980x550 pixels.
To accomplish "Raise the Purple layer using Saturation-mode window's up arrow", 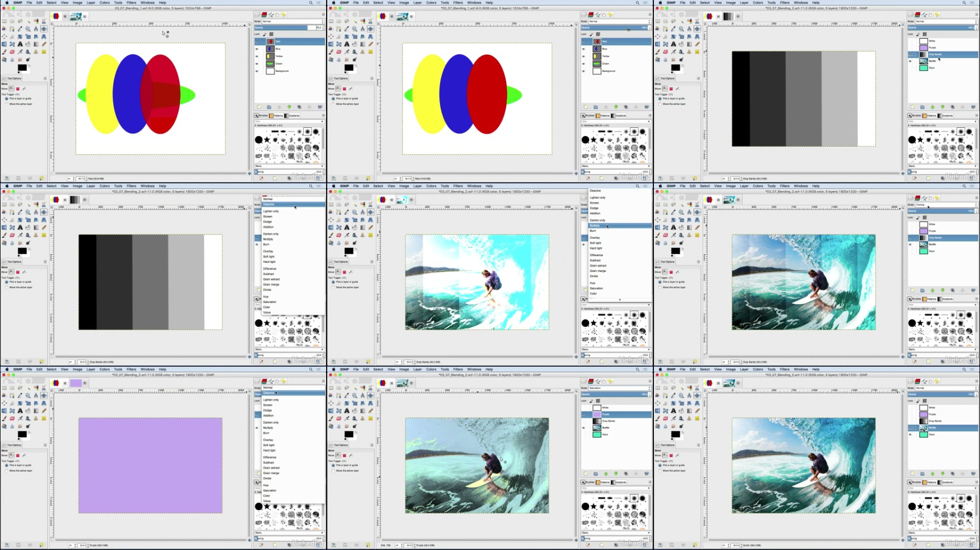I will point(605,473).
